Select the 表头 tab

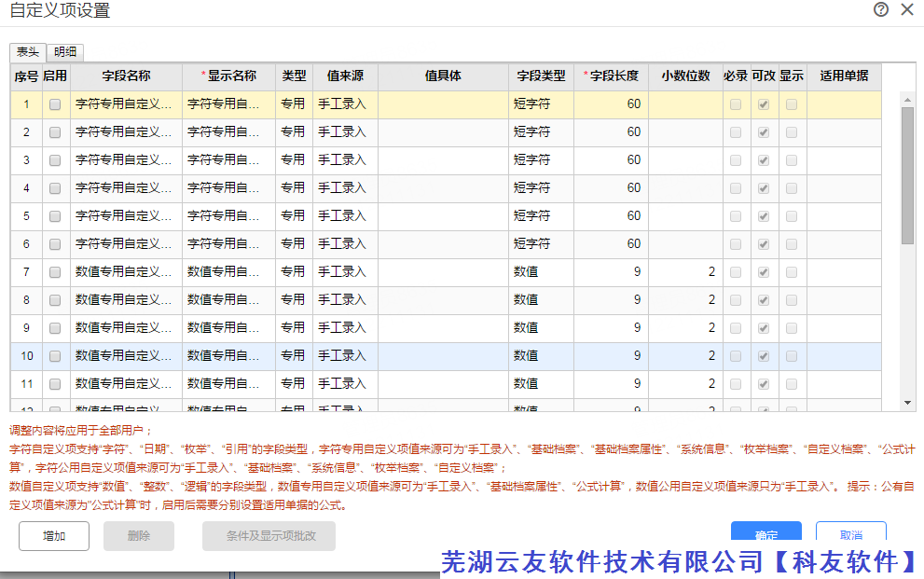28,52
